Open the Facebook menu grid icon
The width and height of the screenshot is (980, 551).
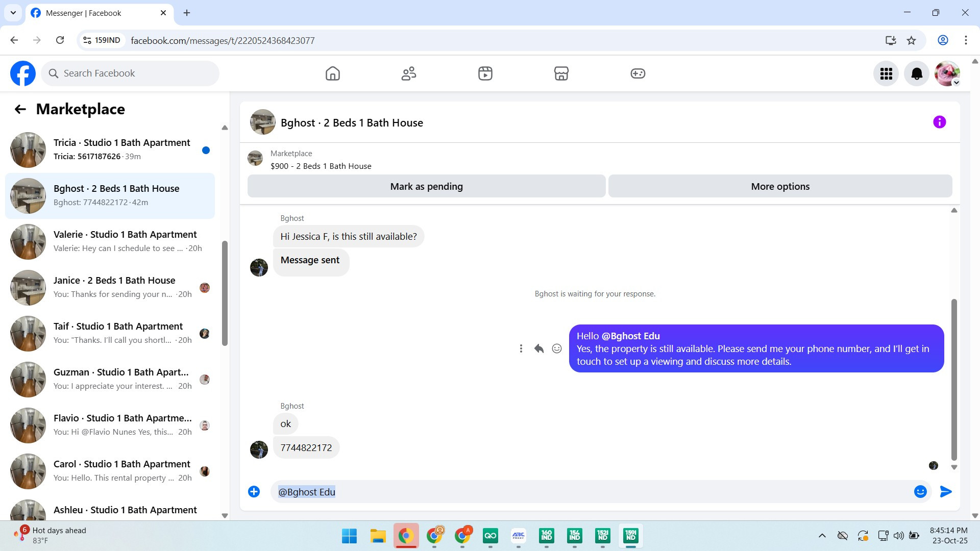(886, 74)
